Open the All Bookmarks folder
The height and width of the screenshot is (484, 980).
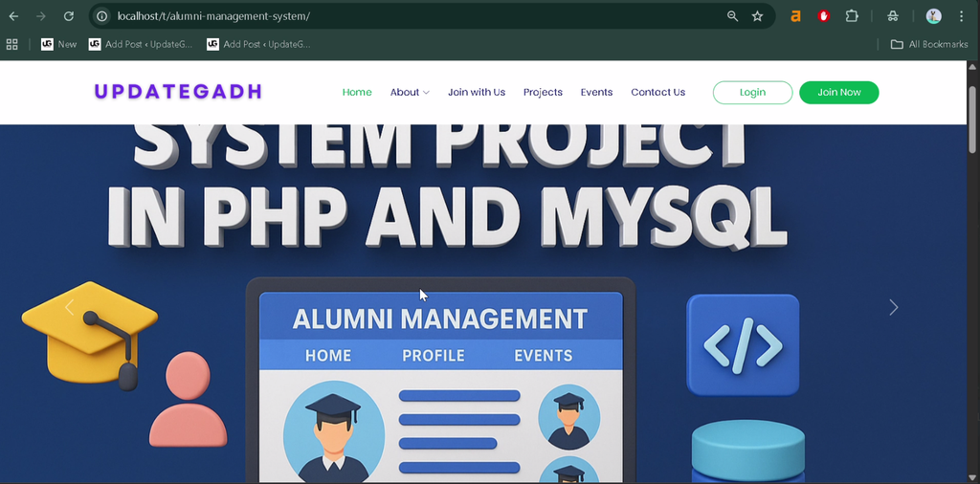[929, 44]
